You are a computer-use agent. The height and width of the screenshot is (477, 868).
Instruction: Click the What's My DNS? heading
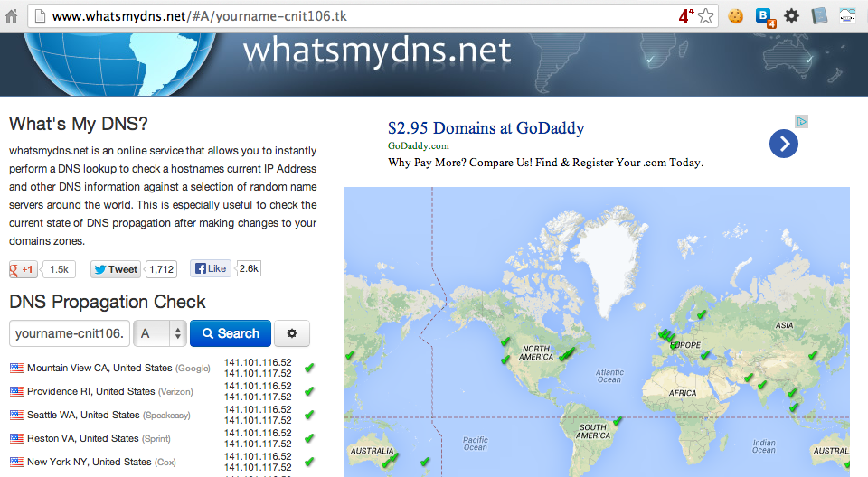(79, 124)
